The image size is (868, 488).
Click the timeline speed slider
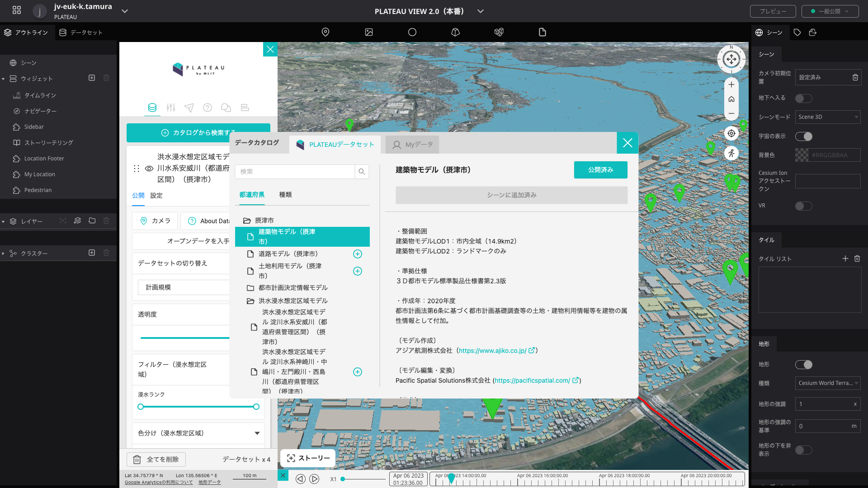point(364,479)
